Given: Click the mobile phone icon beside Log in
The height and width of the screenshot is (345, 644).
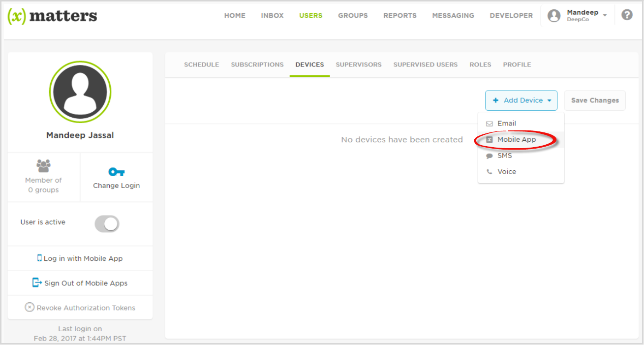Looking at the screenshot, I should (x=39, y=258).
